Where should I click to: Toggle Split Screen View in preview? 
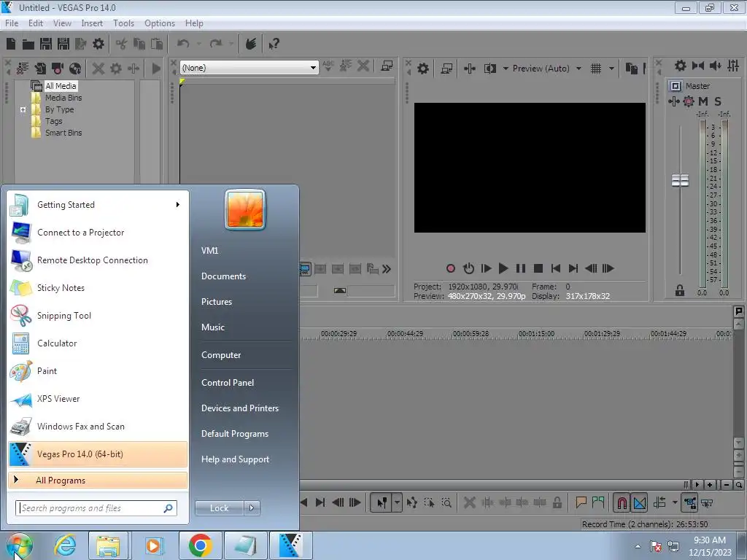point(489,69)
